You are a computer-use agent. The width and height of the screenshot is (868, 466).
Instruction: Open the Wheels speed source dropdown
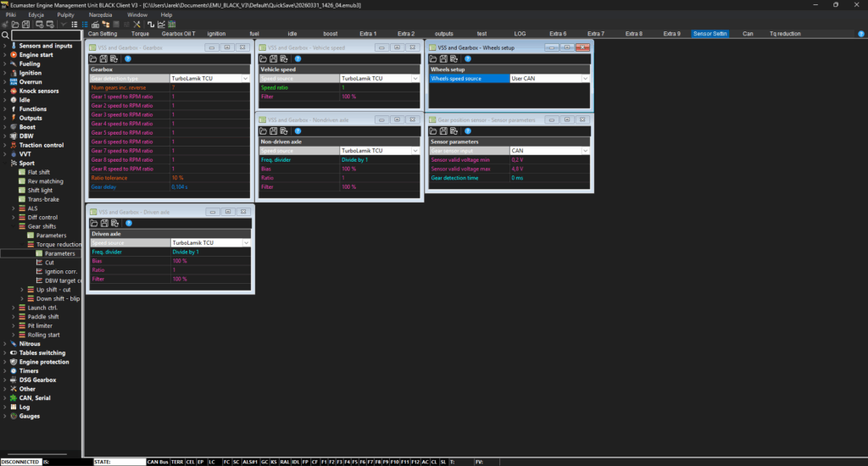tap(585, 78)
